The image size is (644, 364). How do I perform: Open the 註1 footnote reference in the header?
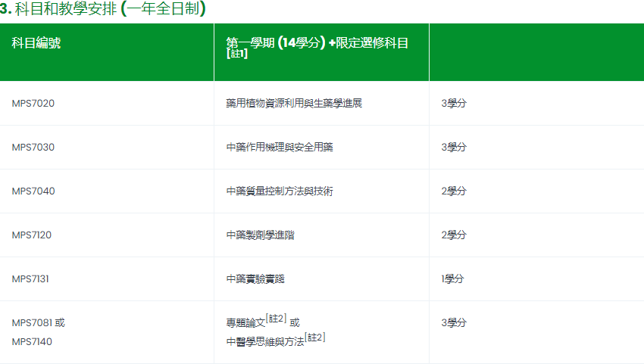point(237,54)
